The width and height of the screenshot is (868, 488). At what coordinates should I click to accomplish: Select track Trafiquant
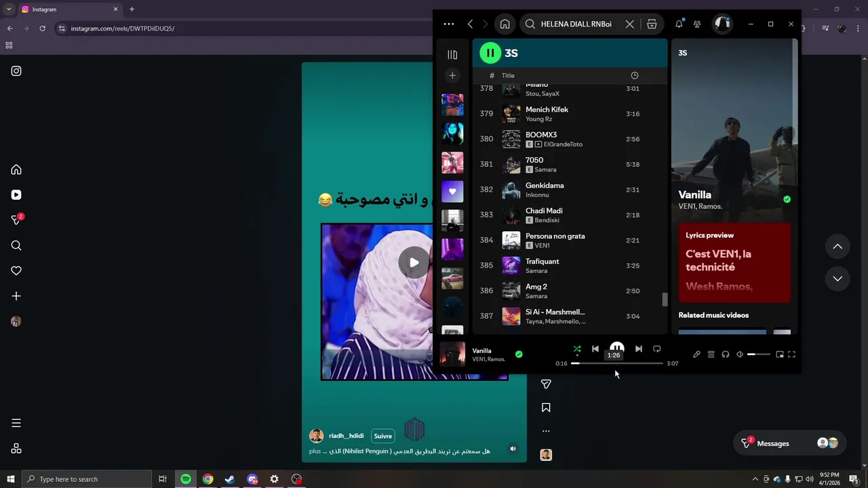(x=570, y=266)
